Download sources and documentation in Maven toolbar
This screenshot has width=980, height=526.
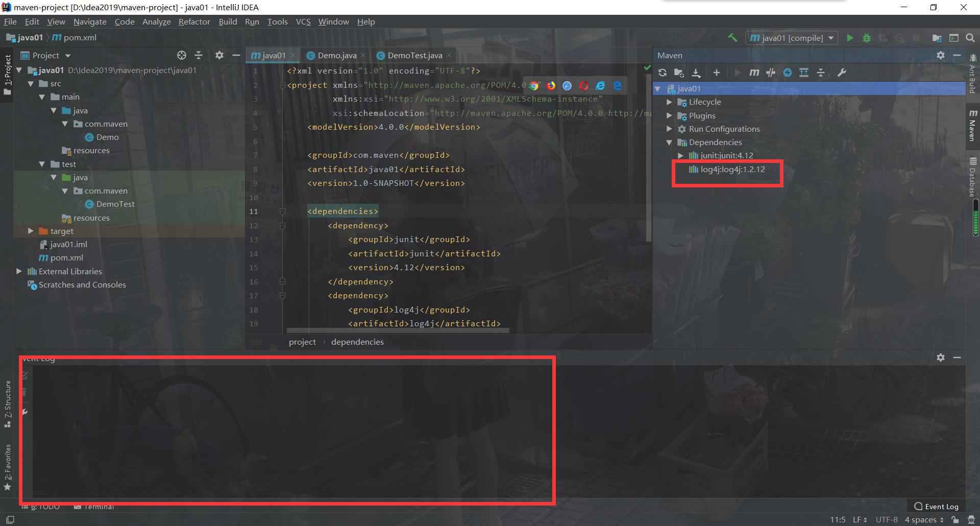click(x=696, y=73)
